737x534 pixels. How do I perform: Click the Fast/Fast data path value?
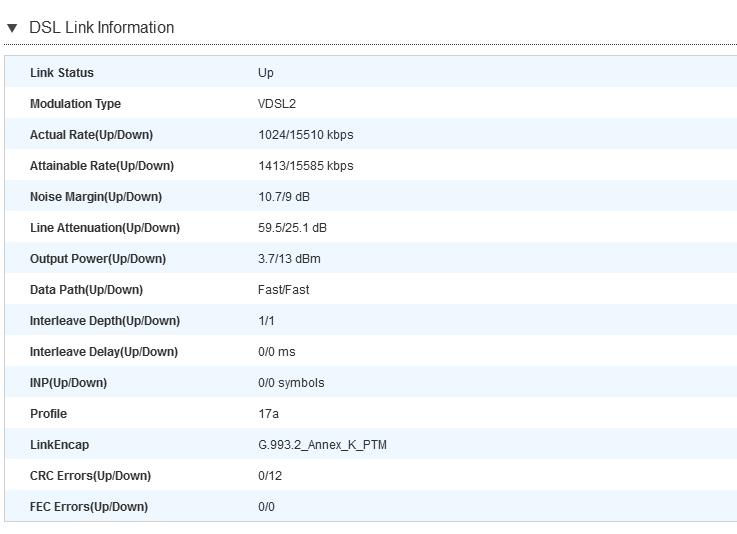click(x=283, y=290)
